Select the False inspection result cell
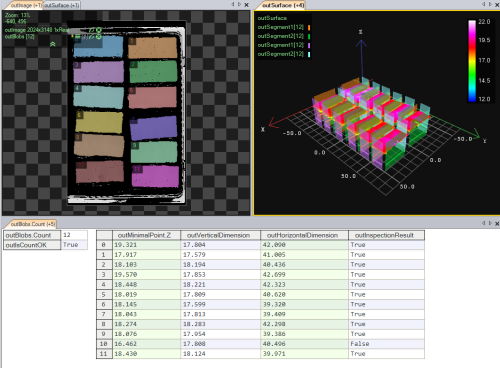 (x=386, y=344)
